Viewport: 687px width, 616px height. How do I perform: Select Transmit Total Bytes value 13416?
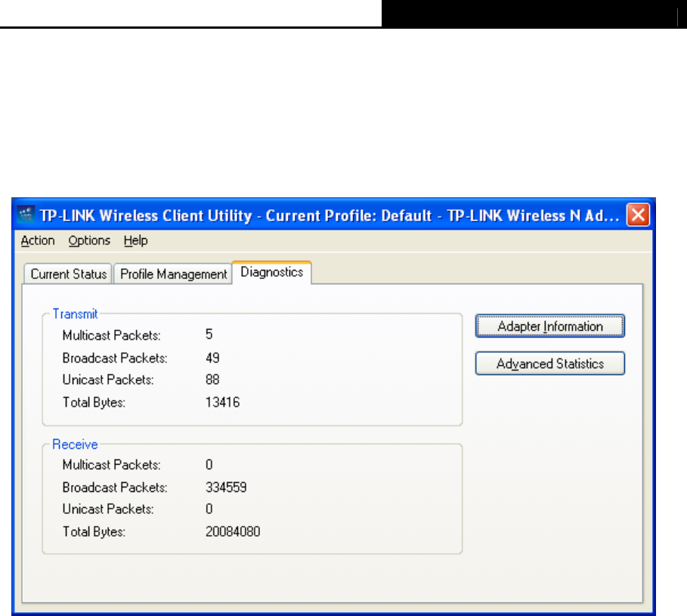click(222, 402)
